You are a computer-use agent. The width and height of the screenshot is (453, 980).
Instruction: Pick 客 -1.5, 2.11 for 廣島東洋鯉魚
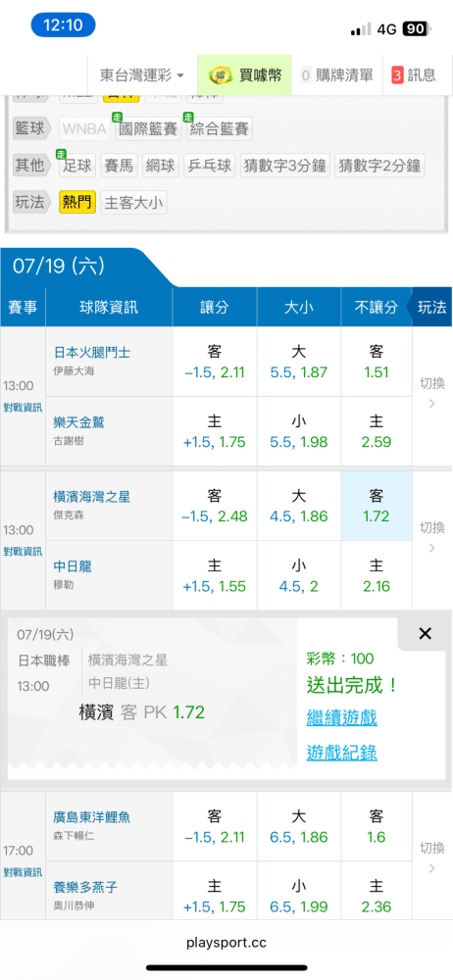coord(215,826)
